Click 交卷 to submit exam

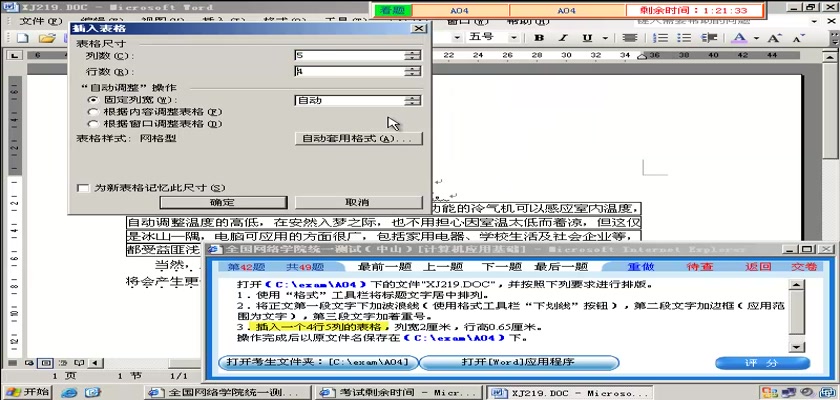tap(805, 267)
